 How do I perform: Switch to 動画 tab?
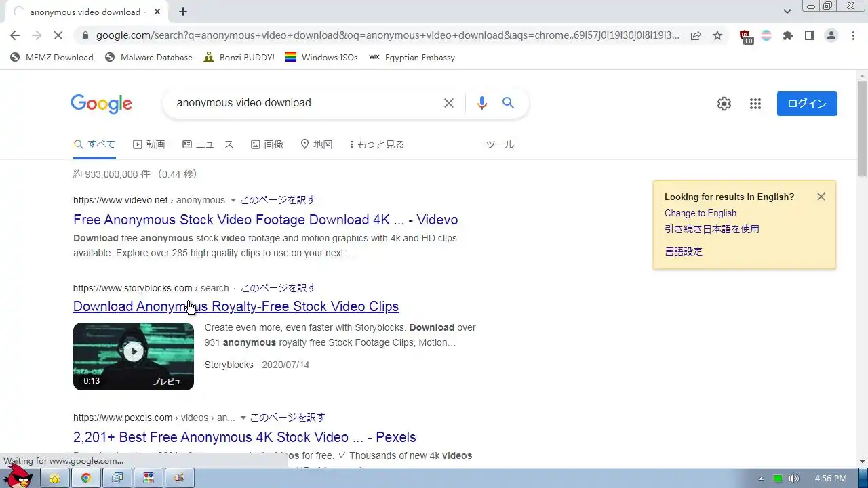pos(149,144)
